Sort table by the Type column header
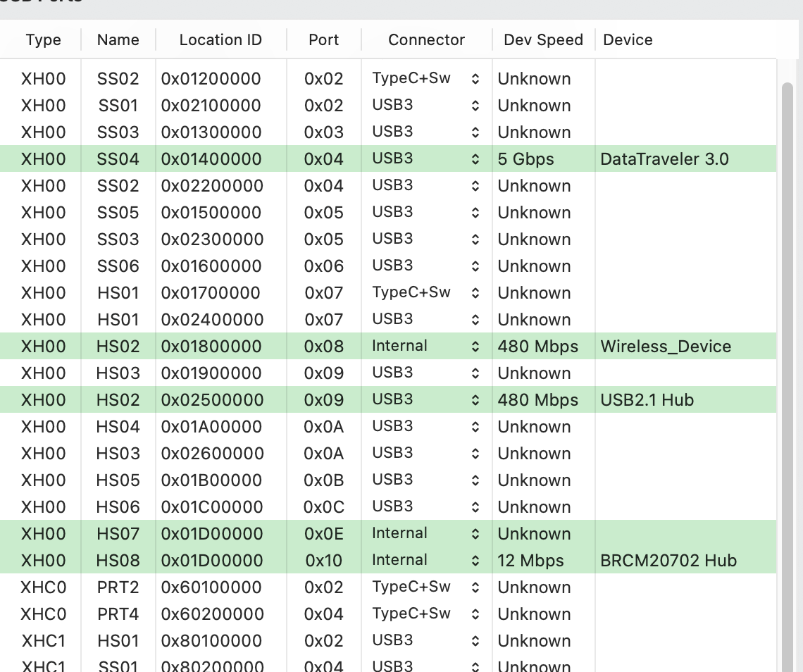The width and height of the screenshot is (803, 672). [x=43, y=40]
